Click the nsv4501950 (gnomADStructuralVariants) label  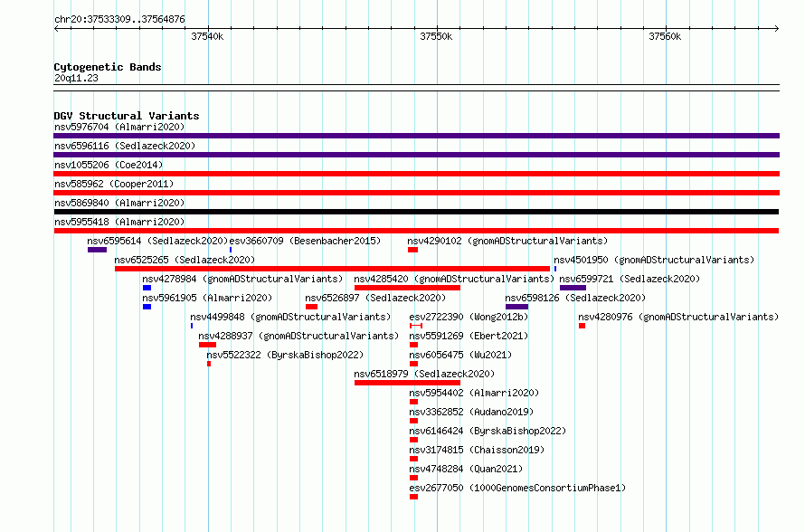654,260
